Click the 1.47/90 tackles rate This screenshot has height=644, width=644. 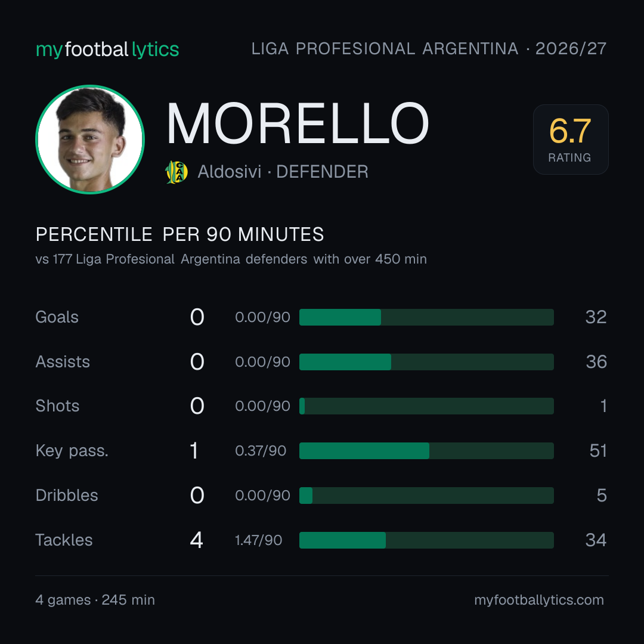[258, 540]
